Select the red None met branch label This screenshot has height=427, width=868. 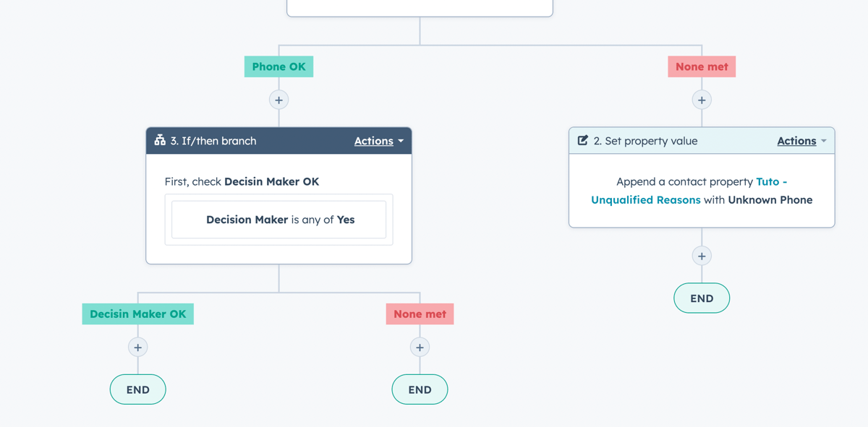pos(702,66)
